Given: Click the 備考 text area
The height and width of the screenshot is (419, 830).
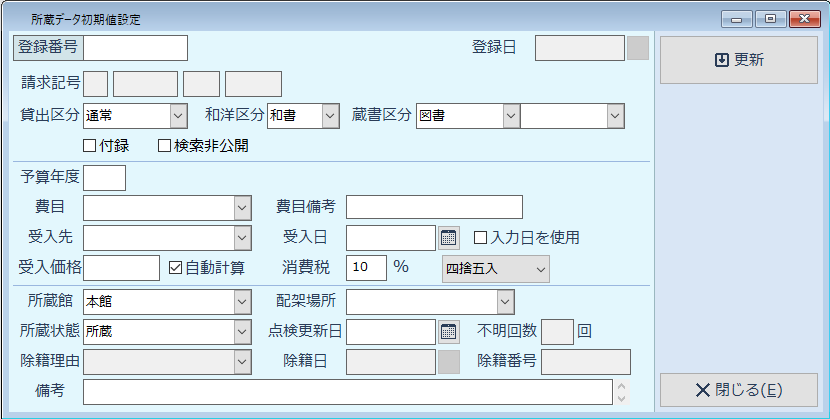Looking at the screenshot, I should click(x=348, y=392).
